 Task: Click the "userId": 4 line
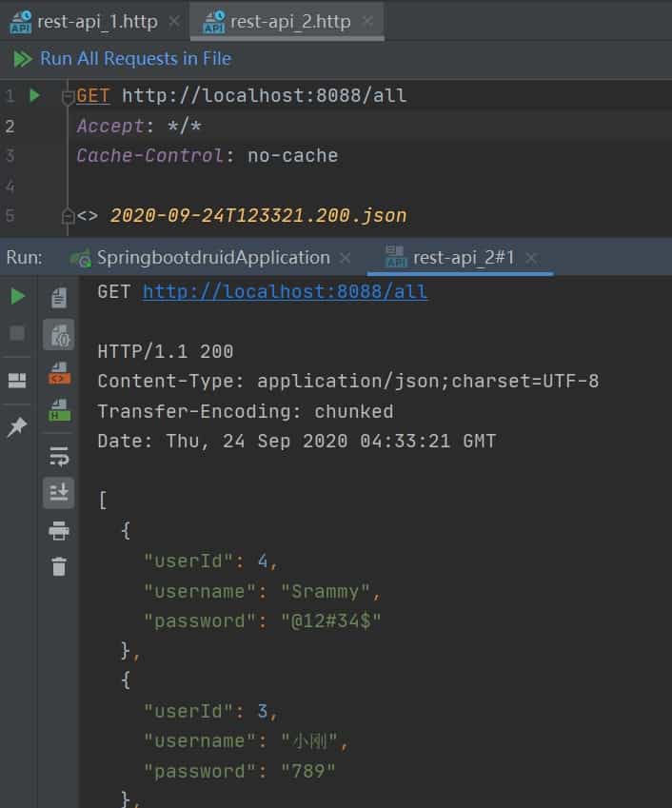(x=210, y=561)
